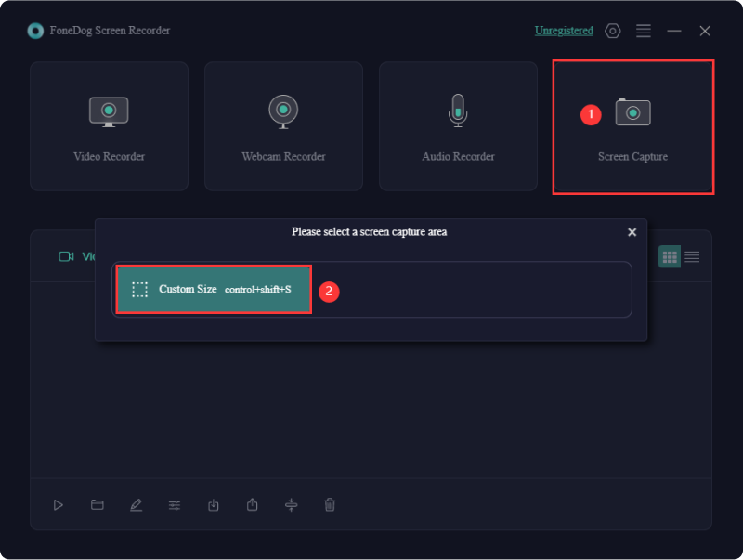Image resolution: width=743 pixels, height=560 pixels.
Task: Open the Video Recorder mode
Action: point(109,126)
